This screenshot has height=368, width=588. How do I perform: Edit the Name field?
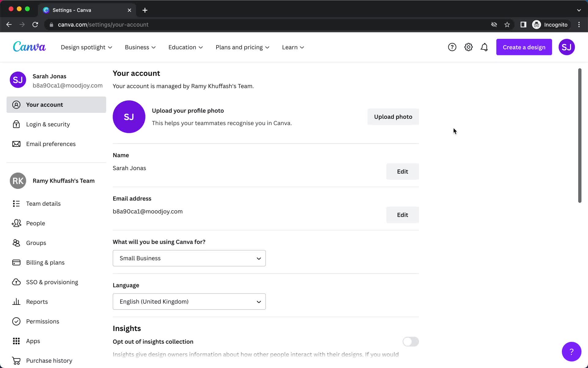coord(402,171)
